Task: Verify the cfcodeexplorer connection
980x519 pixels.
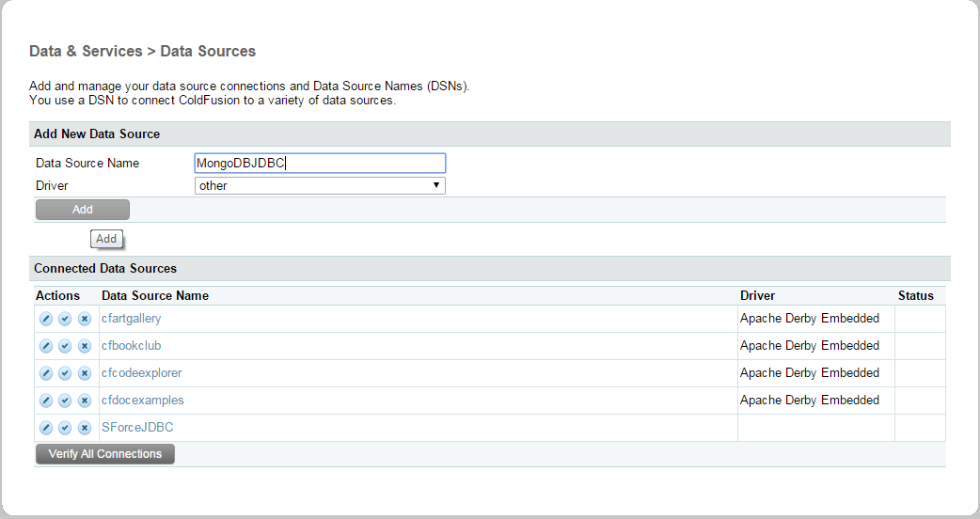Action: pos(65,374)
